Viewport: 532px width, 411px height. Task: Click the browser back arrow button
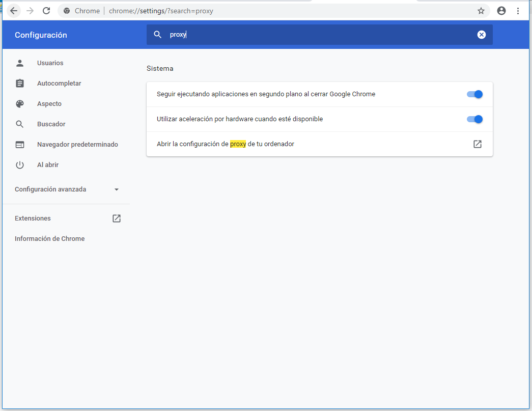click(x=14, y=11)
